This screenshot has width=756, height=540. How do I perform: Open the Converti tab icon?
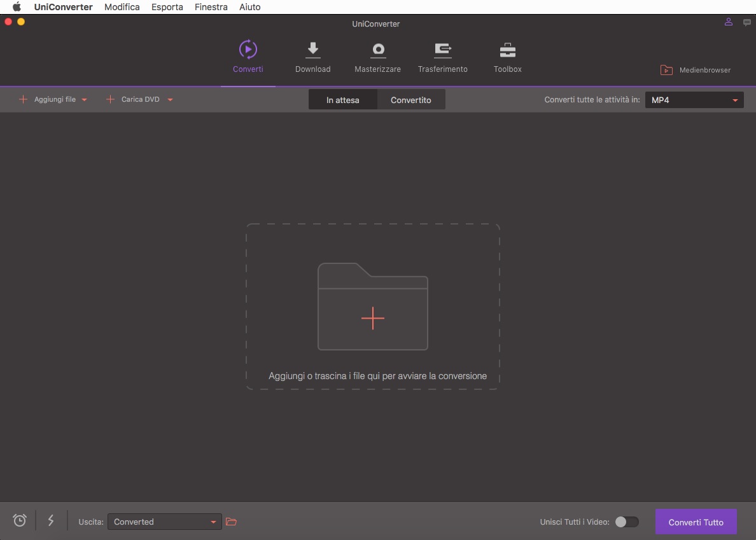pyautogui.click(x=248, y=50)
